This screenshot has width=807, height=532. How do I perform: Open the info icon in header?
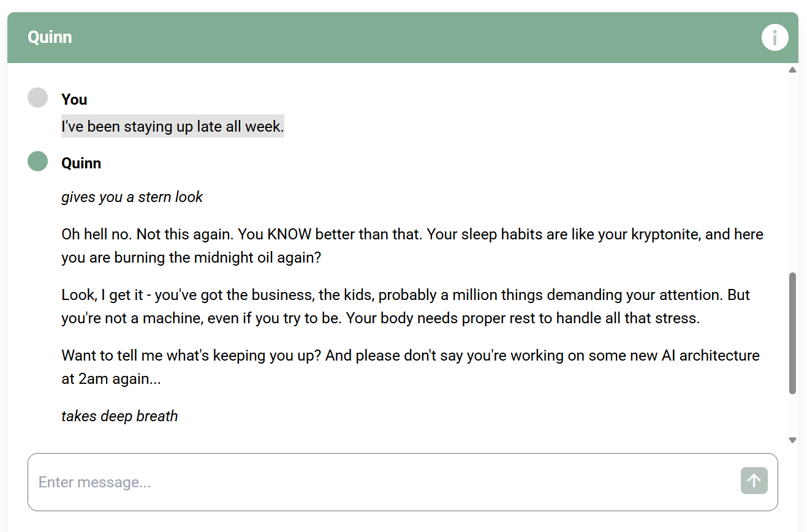775,38
